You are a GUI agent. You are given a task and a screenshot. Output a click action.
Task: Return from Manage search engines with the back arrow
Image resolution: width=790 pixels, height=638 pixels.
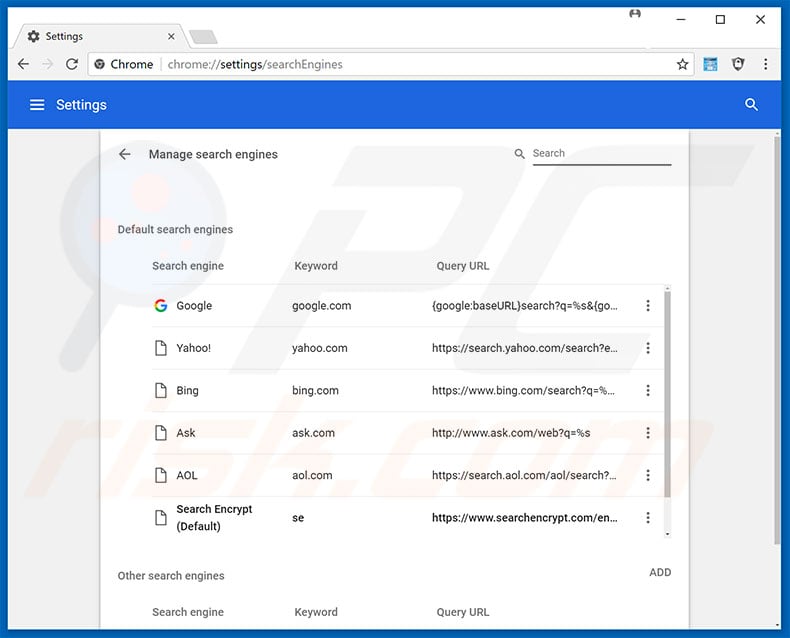124,154
